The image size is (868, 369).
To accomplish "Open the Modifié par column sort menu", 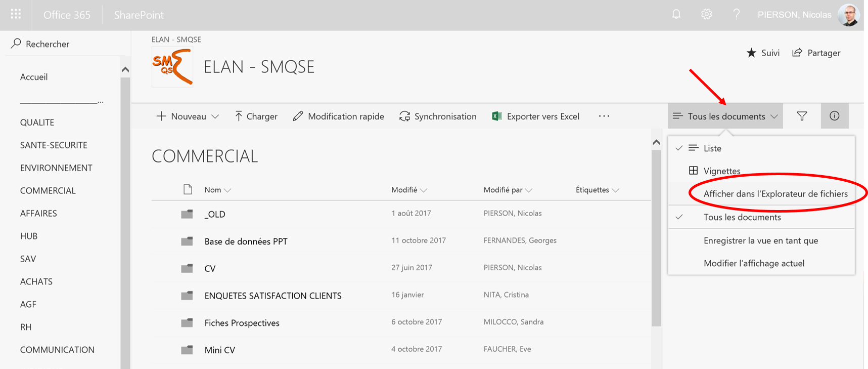I will (x=508, y=190).
